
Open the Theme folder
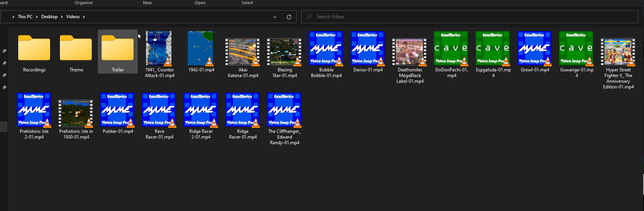point(76,48)
